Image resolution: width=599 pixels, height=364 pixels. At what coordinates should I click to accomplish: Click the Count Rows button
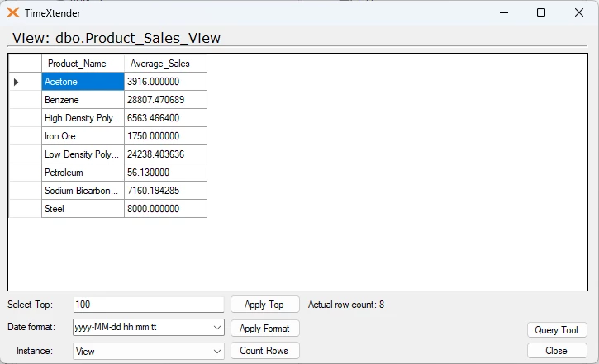[264, 351]
